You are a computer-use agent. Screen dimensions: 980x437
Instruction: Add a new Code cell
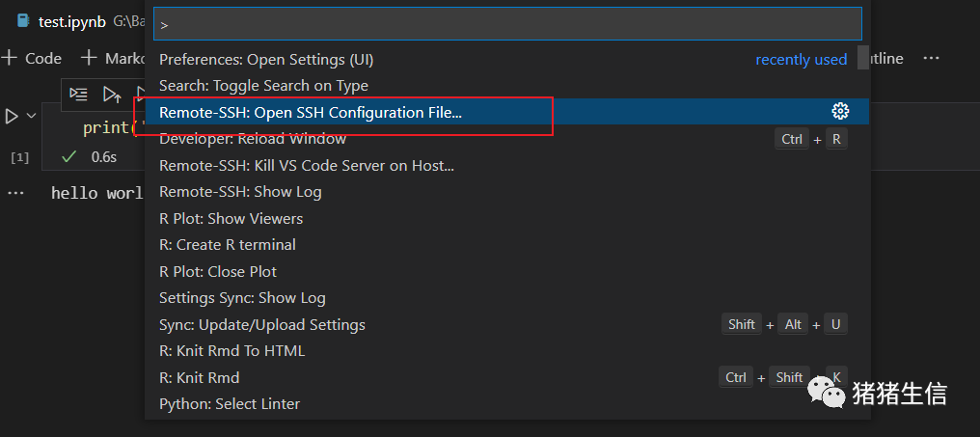coord(32,59)
